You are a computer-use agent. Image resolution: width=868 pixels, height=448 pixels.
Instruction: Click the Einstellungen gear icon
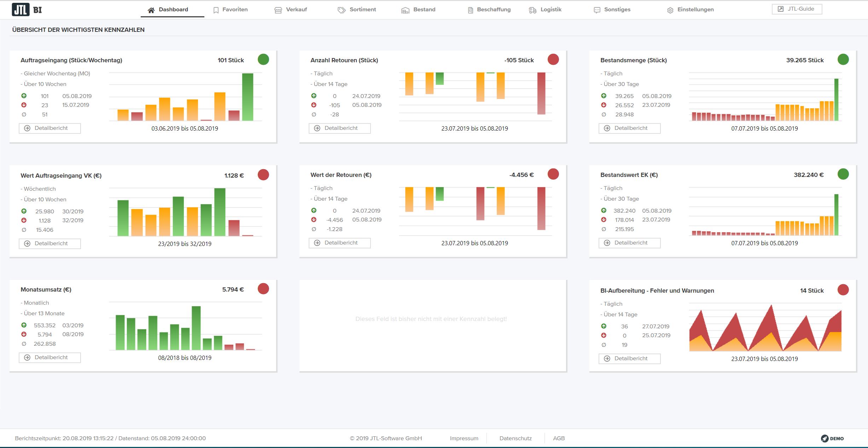(x=670, y=10)
